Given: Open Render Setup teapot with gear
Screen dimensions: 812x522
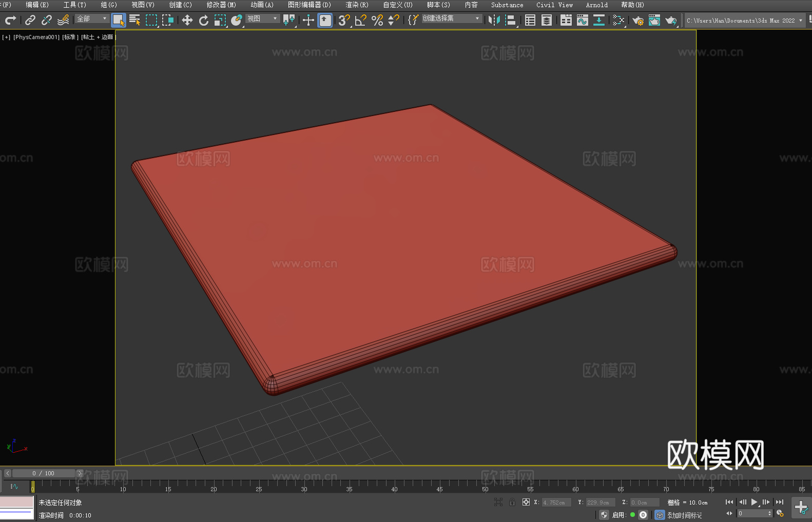Looking at the screenshot, I should pos(638,20).
